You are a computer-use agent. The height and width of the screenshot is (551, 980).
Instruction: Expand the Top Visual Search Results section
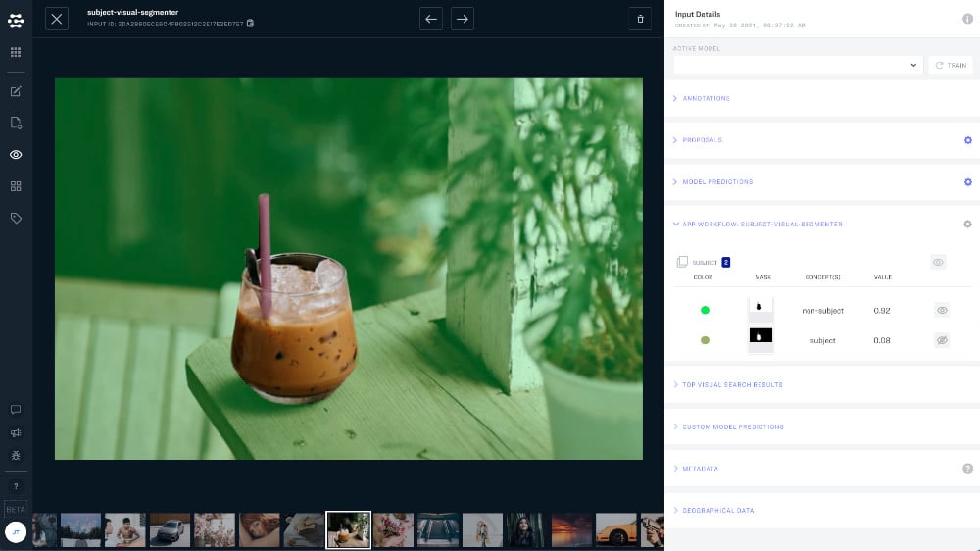[x=732, y=385]
